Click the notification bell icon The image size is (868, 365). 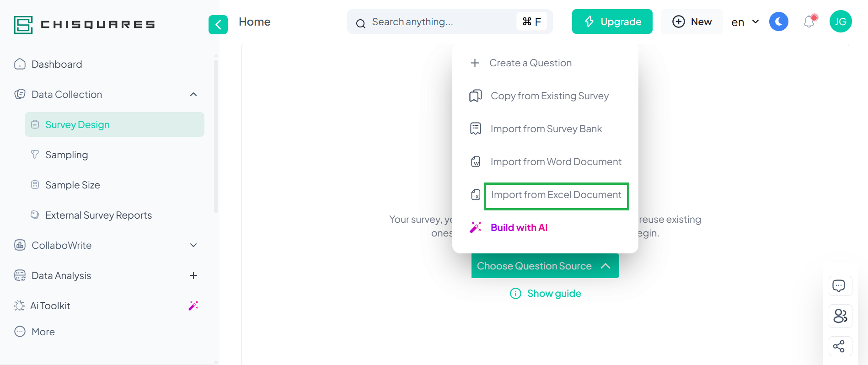pos(809,21)
